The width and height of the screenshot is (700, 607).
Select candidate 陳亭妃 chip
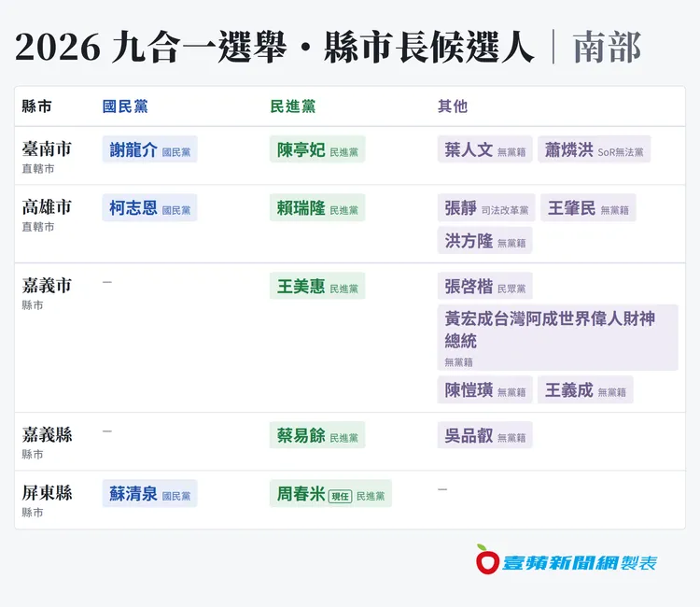(317, 149)
